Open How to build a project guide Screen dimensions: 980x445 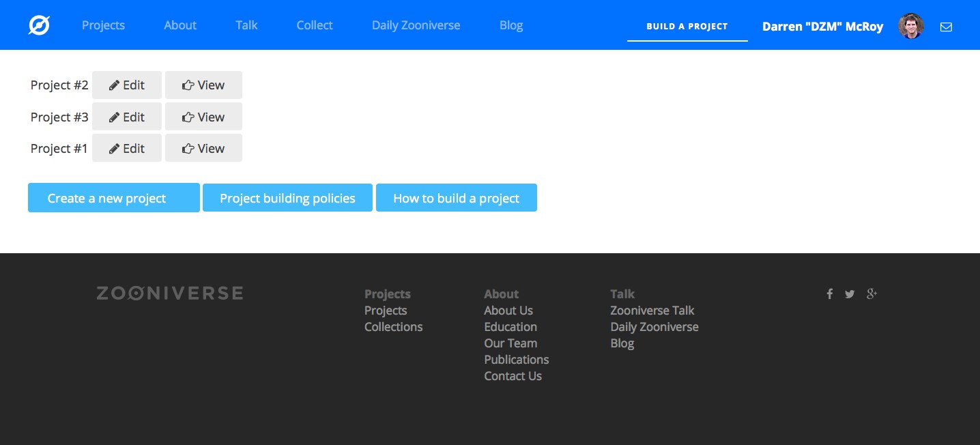[456, 198]
